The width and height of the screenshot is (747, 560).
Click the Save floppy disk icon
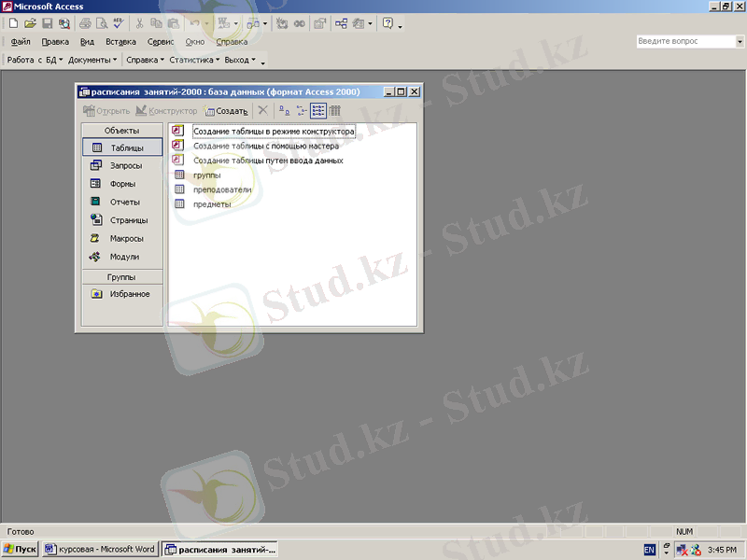48,23
